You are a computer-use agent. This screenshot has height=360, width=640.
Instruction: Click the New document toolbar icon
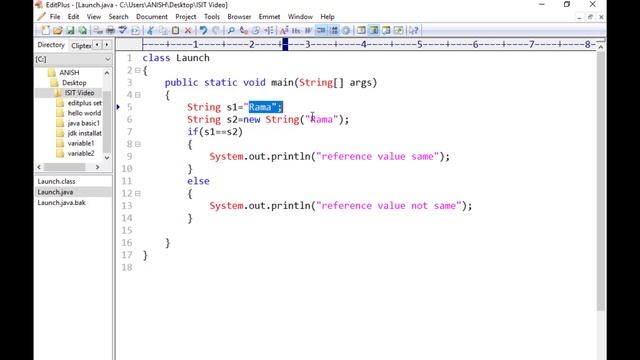(x=46, y=30)
